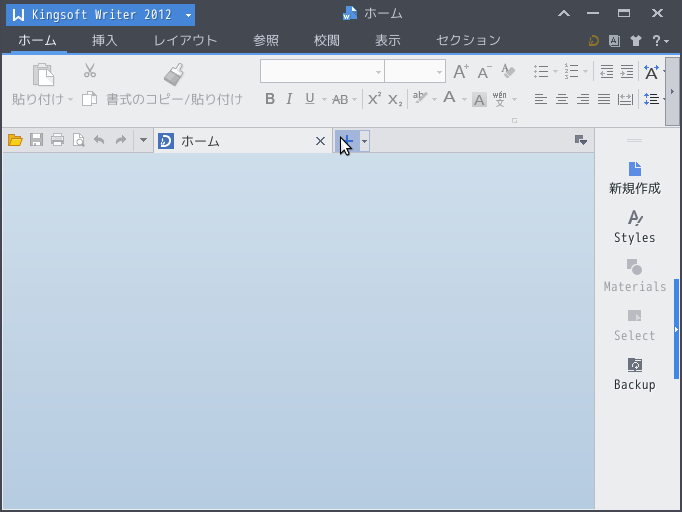
Task: Align text left
Action: (x=541, y=99)
